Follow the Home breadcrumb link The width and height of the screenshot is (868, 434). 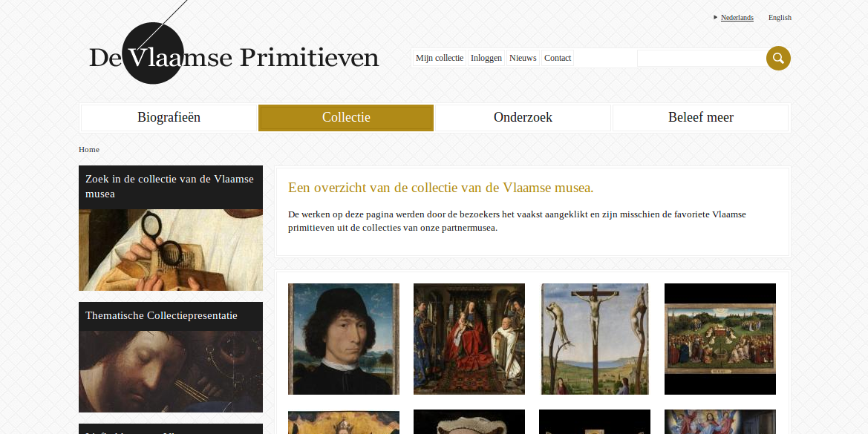click(x=89, y=149)
